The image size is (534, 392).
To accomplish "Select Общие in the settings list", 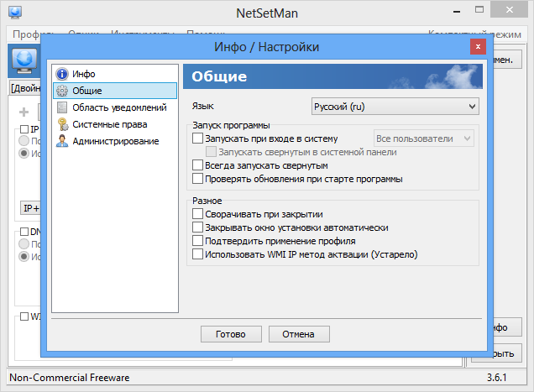I will coord(115,91).
